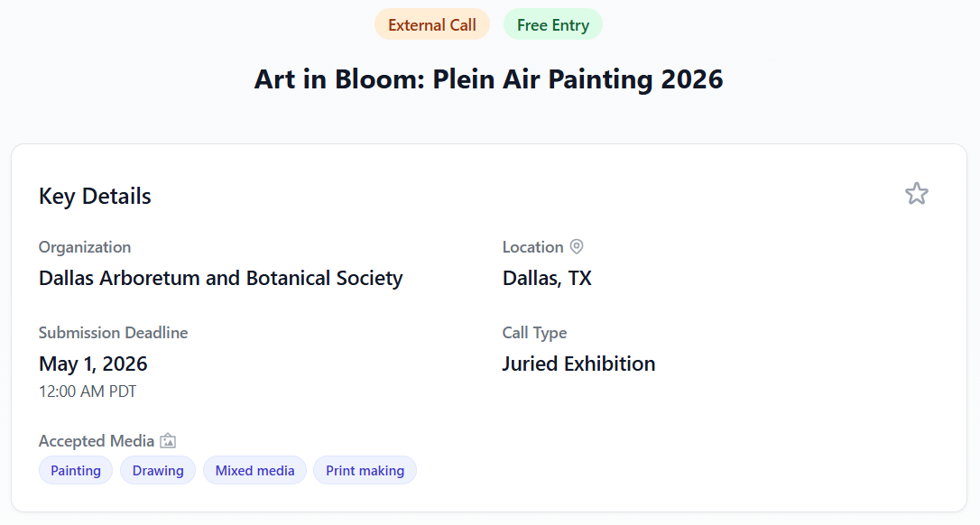Screen dimensions: 980x525
Task: Click the location pin icon beside Location
Action: click(x=578, y=246)
